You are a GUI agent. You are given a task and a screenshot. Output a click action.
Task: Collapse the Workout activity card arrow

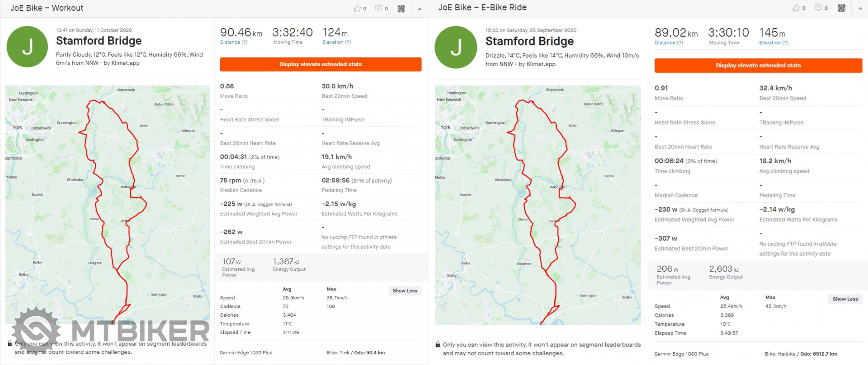tap(420, 9)
